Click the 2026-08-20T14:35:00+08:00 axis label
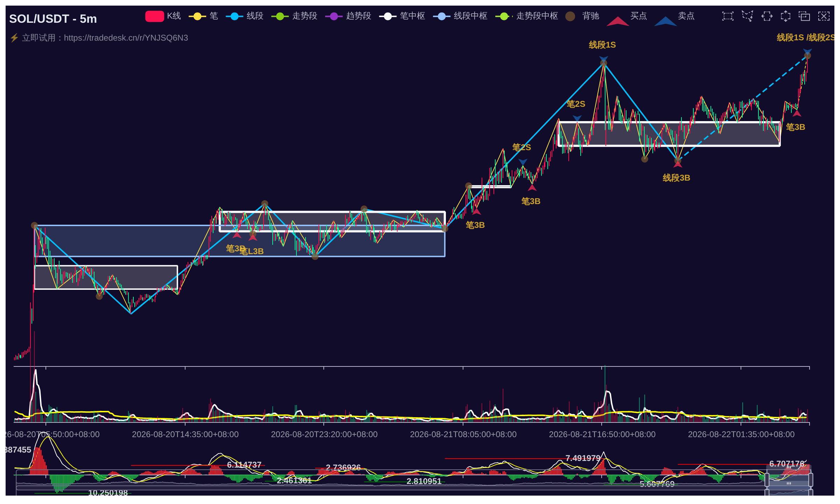This screenshot has width=840, height=504. 185,434
